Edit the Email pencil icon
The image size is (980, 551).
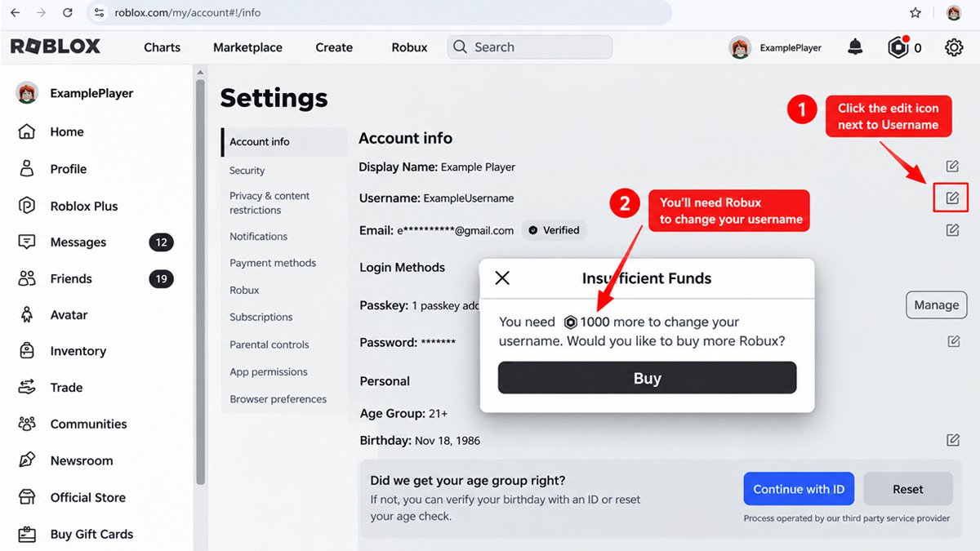(952, 230)
